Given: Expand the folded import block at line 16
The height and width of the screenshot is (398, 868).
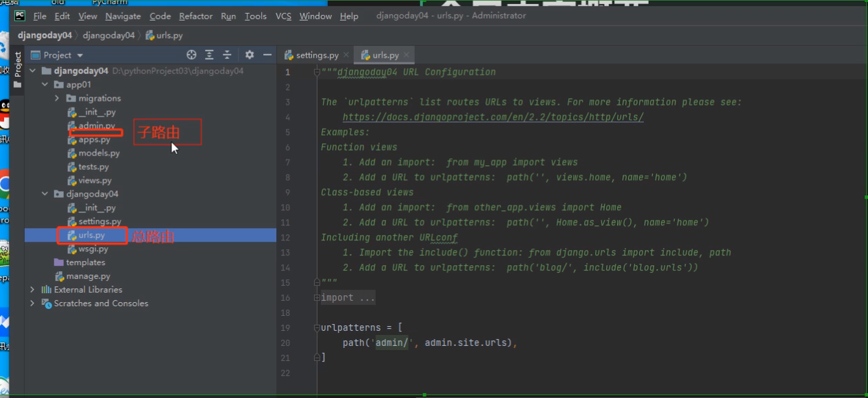Looking at the screenshot, I should click(317, 297).
